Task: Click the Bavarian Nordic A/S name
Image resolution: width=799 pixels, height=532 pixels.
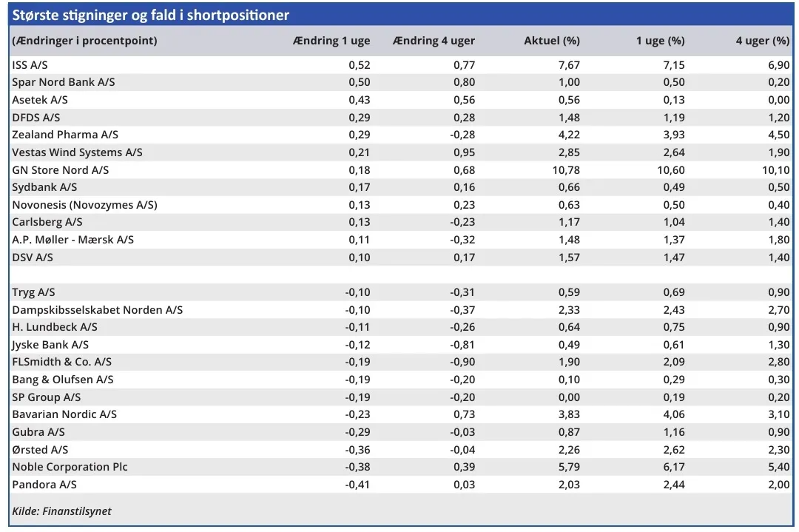Action: [x=64, y=414]
